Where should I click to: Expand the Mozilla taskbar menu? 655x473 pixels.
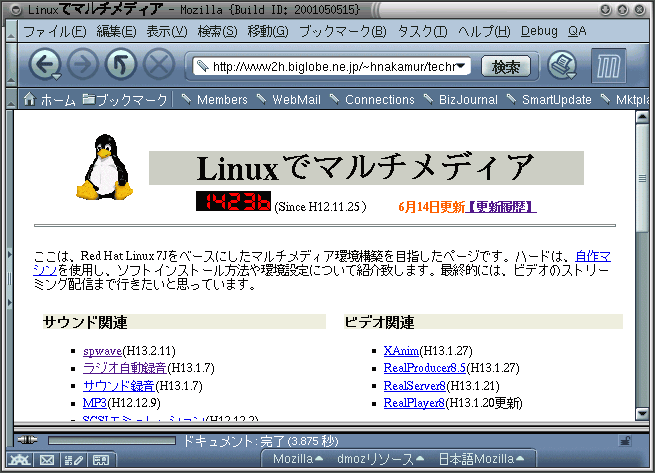pyautogui.click(x=298, y=459)
